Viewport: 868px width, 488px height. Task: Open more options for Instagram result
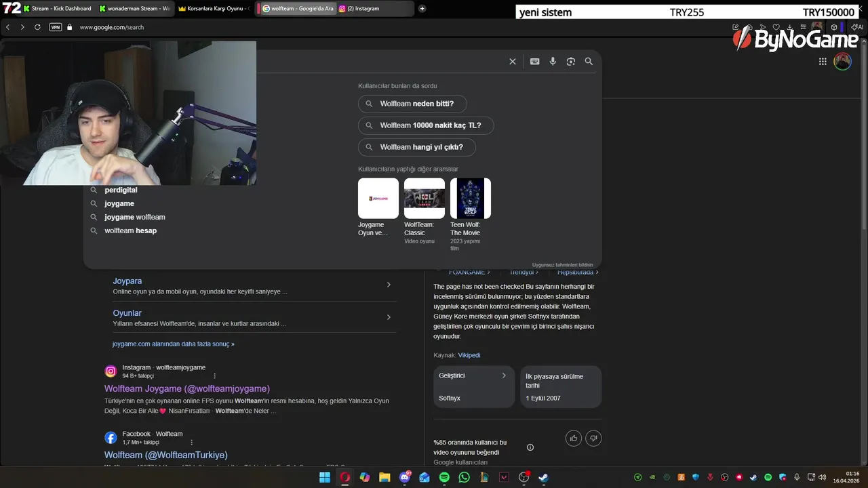point(215,376)
